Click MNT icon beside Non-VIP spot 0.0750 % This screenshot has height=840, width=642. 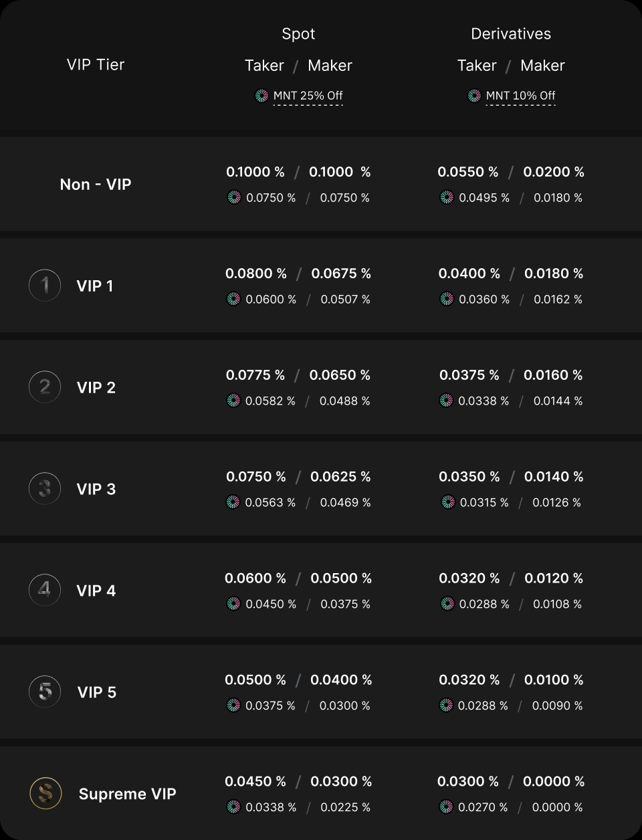coord(234,197)
